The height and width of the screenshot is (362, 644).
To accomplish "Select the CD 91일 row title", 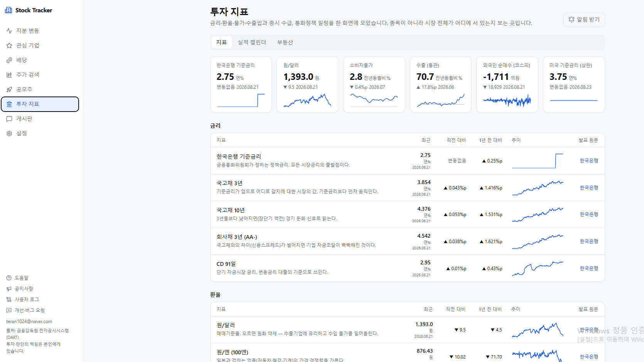I will pos(226,264).
